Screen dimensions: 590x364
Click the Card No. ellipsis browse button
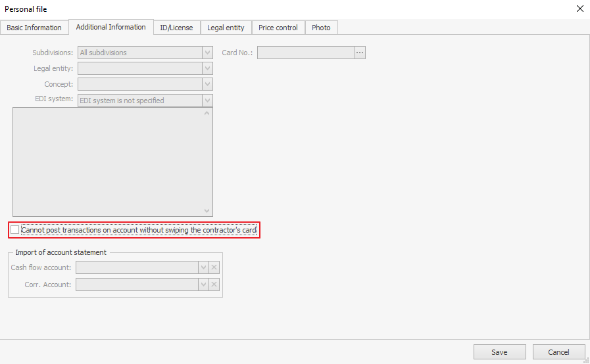[360, 53]
